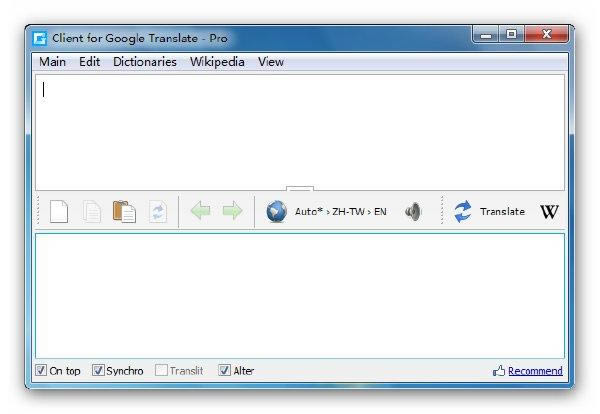This screenshot has width=600, height=414.
Task: Maximize the Client for Google Translate window
Action: click(512, 35)
